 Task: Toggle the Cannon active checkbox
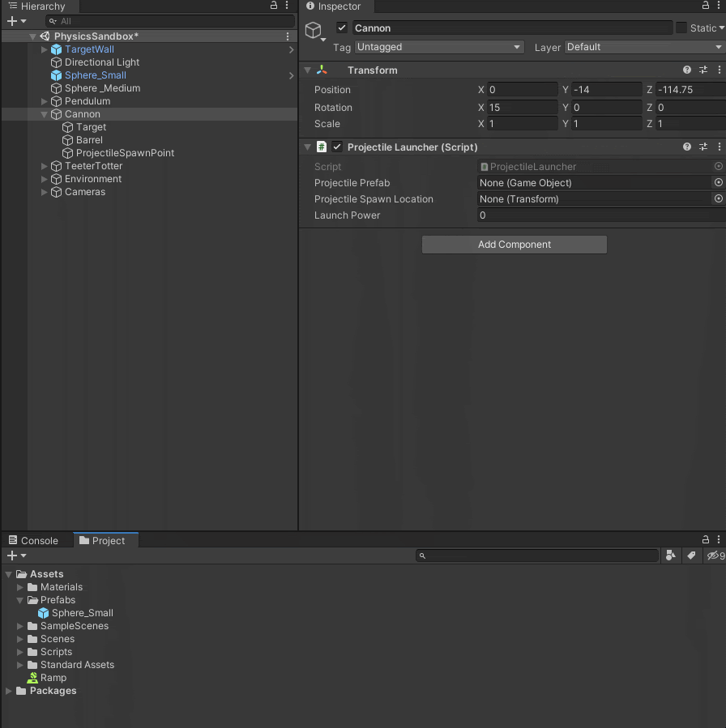342,28
